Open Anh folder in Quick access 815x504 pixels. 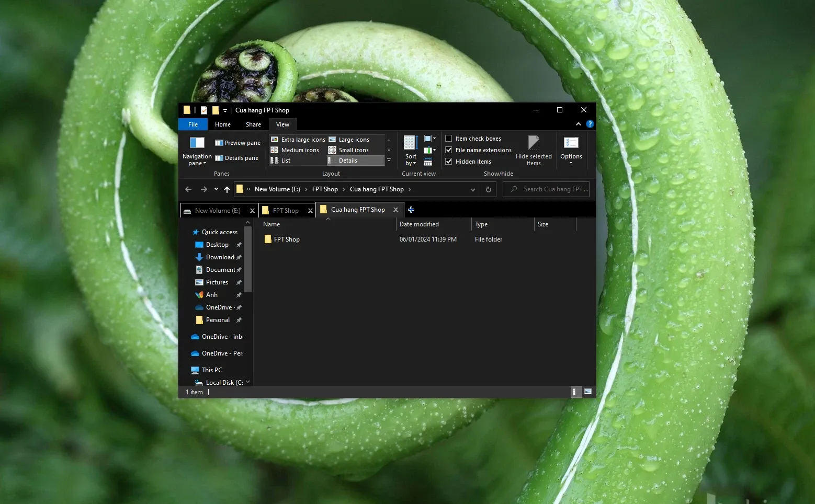coord(212,295)
